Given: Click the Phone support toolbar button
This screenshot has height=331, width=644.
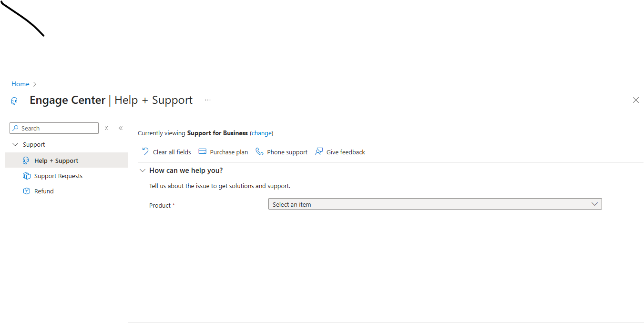Looking at the screenshot, I should tap(281, 152).
